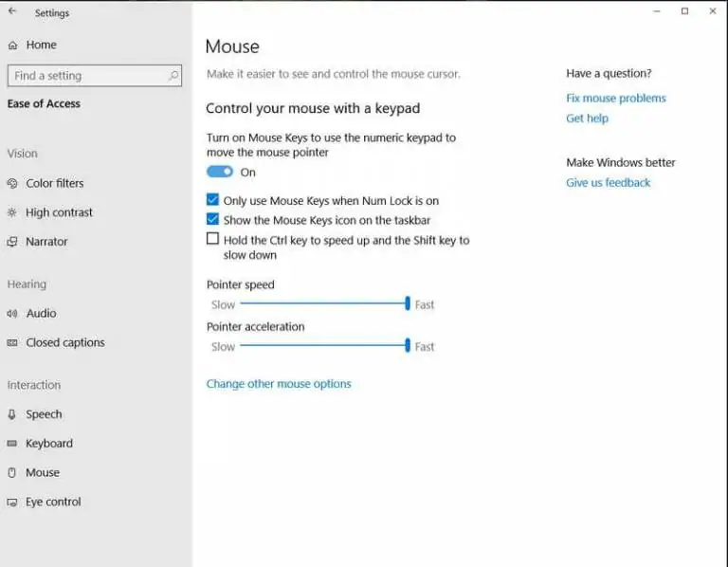Click the search magnifier icon

click(x=173, y=75)
